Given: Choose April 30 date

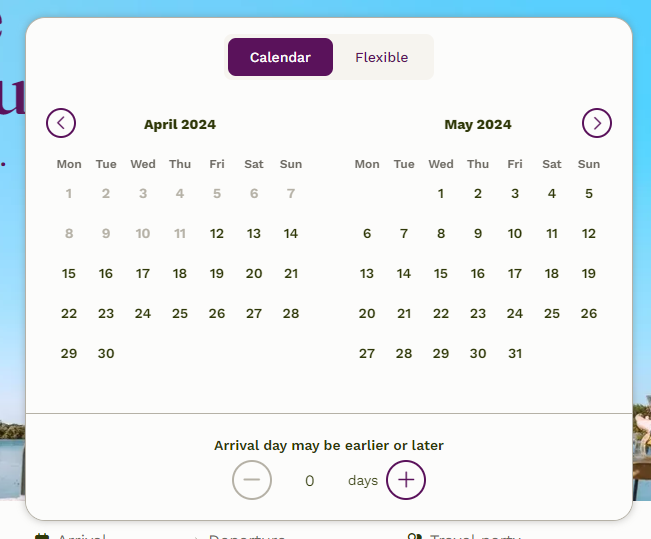Looking at the screenshot, I should point(106,353).
